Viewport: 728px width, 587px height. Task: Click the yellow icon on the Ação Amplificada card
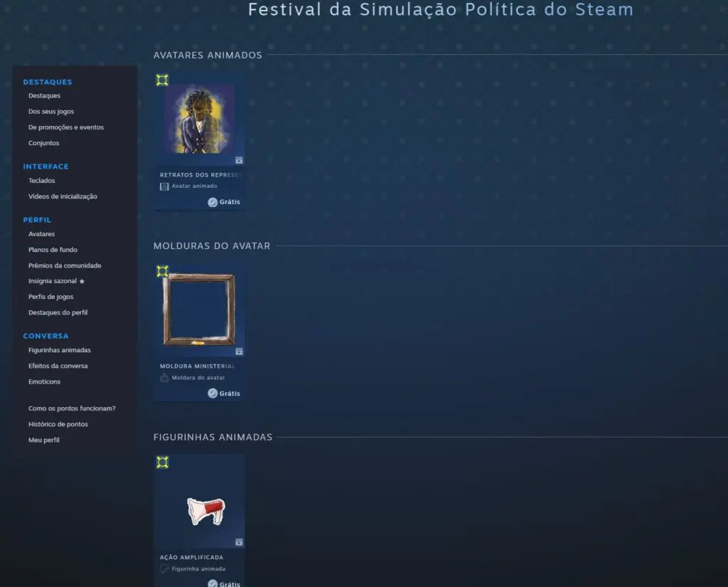[162, 462]
